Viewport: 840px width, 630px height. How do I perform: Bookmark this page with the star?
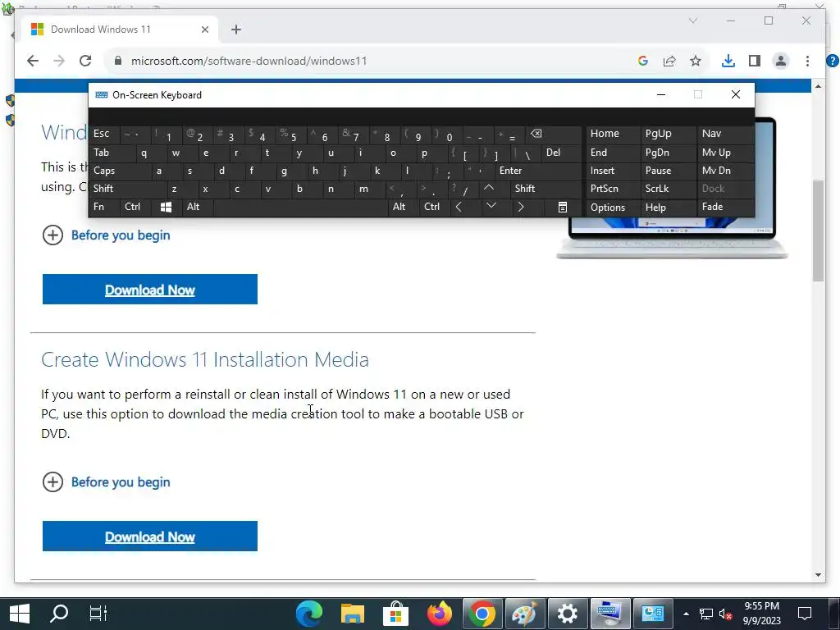click(696, 61)
